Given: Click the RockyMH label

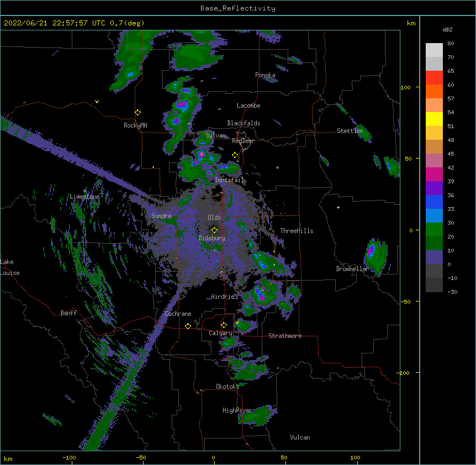Looking at the screenshot, I should (x=135, y=125).
